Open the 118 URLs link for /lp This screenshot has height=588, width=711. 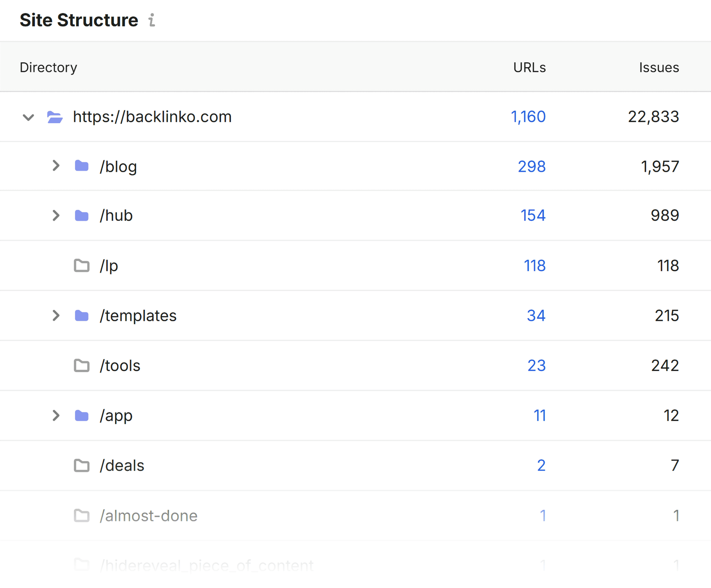tap(535, 265)
